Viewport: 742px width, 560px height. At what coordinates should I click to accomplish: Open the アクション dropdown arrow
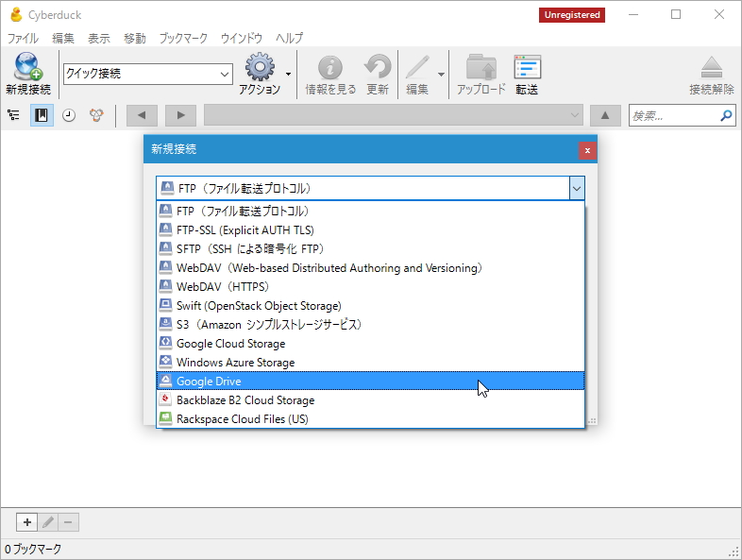click(288, 74)
